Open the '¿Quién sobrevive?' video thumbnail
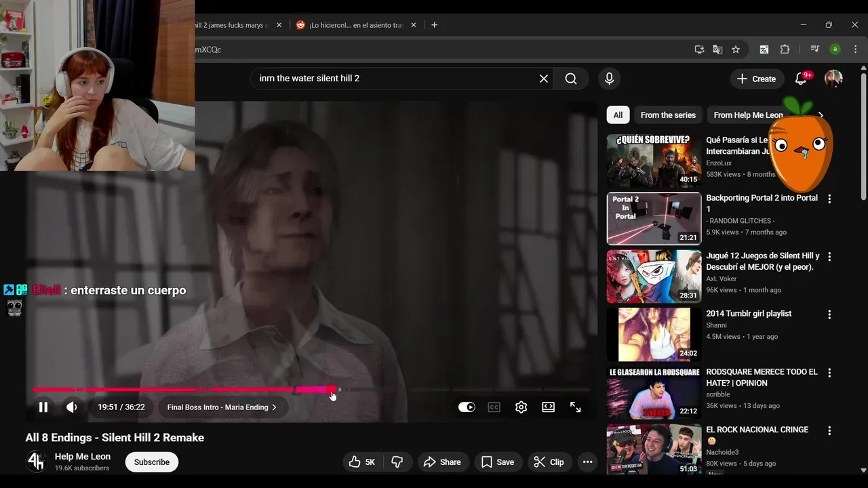 coord(654,161)
